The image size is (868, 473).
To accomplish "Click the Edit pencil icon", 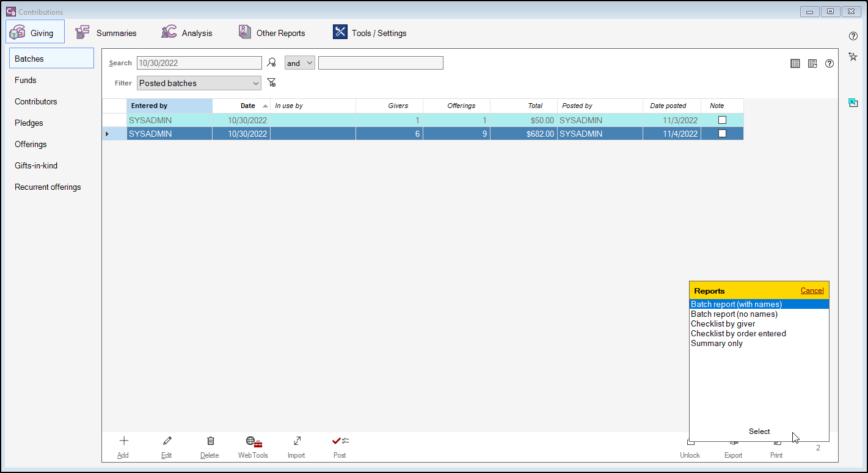I will [x=167, y=441].
